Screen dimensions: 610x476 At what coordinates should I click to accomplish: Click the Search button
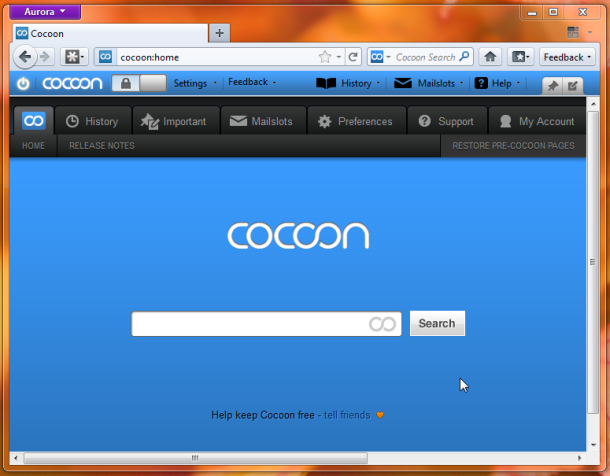[437, 323]
